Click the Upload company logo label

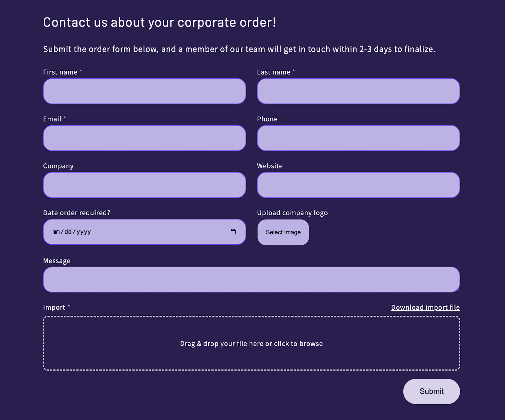[292, 213]
